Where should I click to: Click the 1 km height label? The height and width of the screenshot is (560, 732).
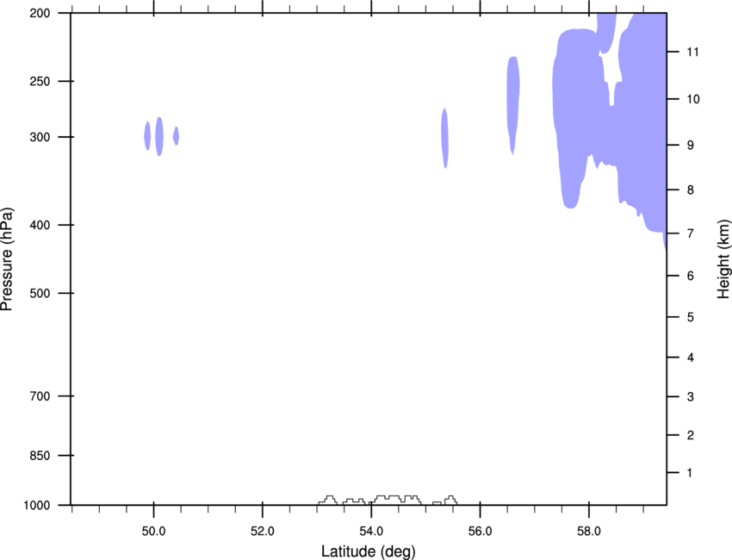[691, 473]
